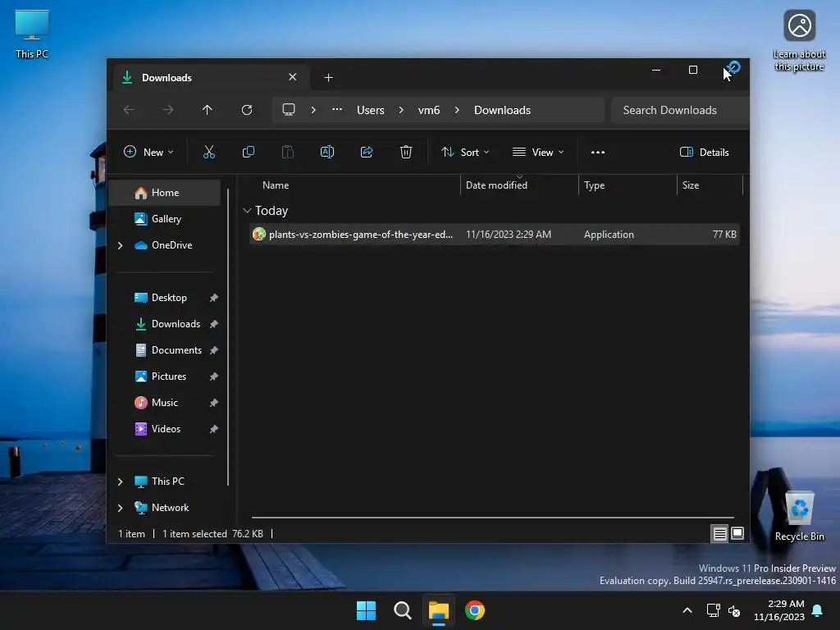
Task: Select the Recycle Bin desktop icon
Action: coord(799,514)
